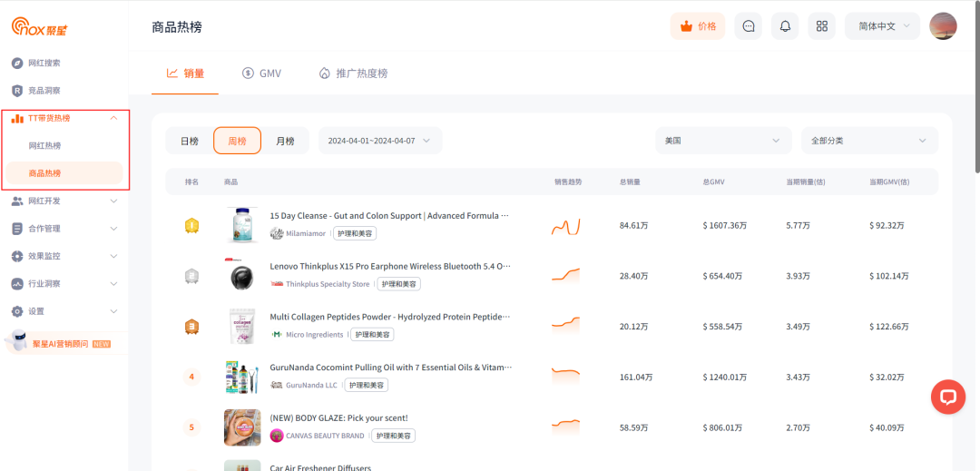Click the 合作管理 document icon
Screen dimensions: 980x471
pyautogui.click(x=17, y=229)
